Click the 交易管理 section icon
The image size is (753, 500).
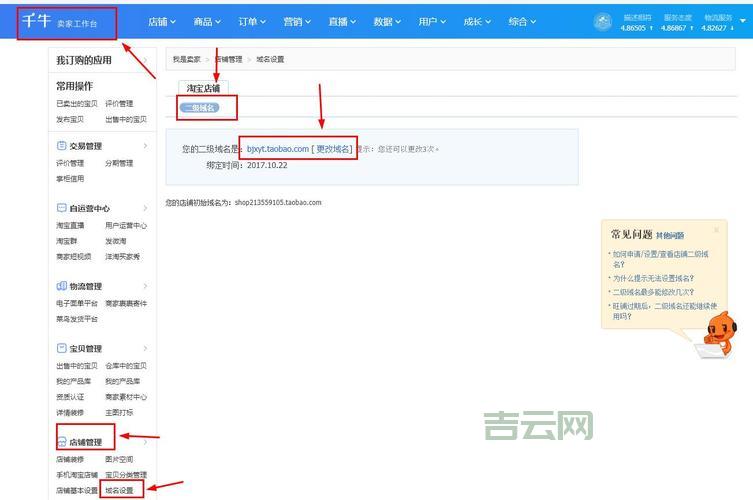(61, 146)
